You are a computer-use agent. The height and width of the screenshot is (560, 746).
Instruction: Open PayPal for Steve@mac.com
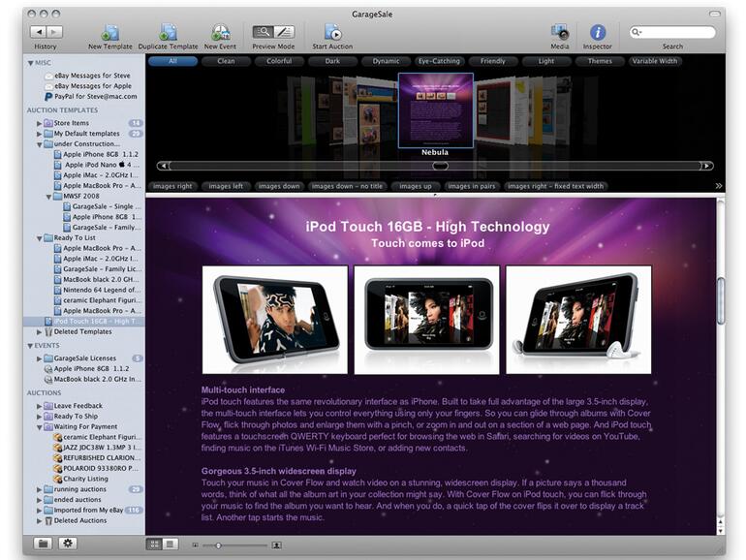point(91,96)
